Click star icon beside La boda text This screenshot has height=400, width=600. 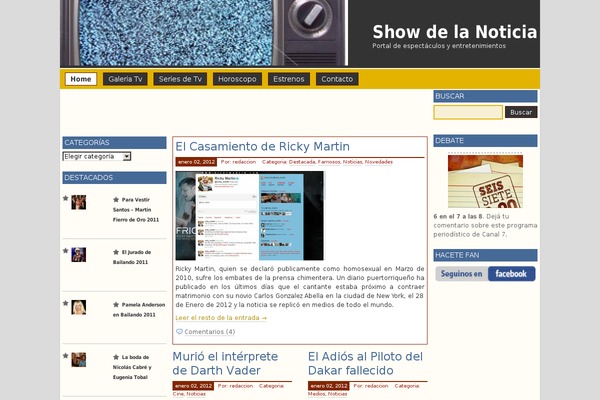tap(116, 357)
